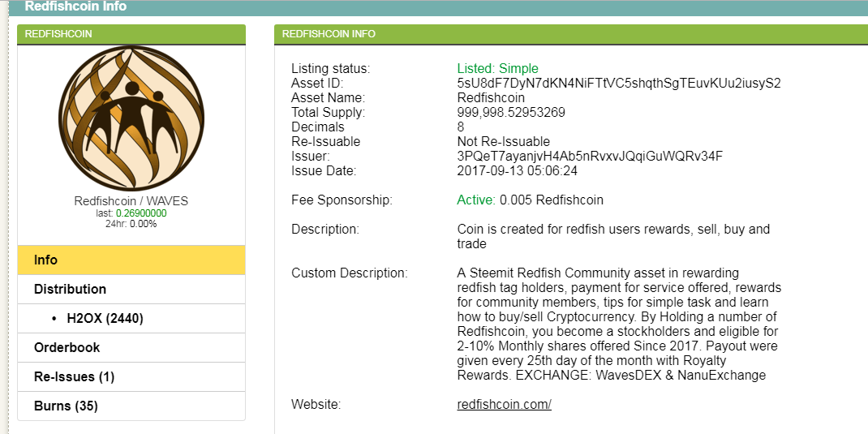Screen dimensions: 868x434
Task: Click the 'A Steemit Redfish Community asset' description paragraph
Action: (620, 324)
